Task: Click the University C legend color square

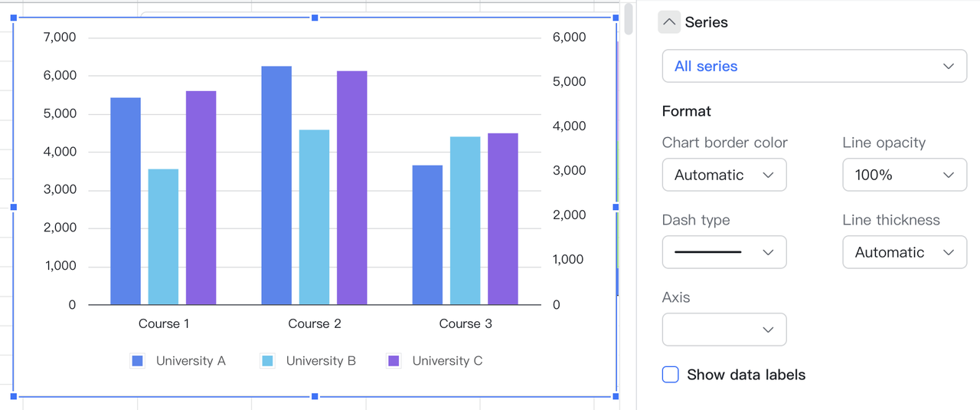Action: (394, 361)
